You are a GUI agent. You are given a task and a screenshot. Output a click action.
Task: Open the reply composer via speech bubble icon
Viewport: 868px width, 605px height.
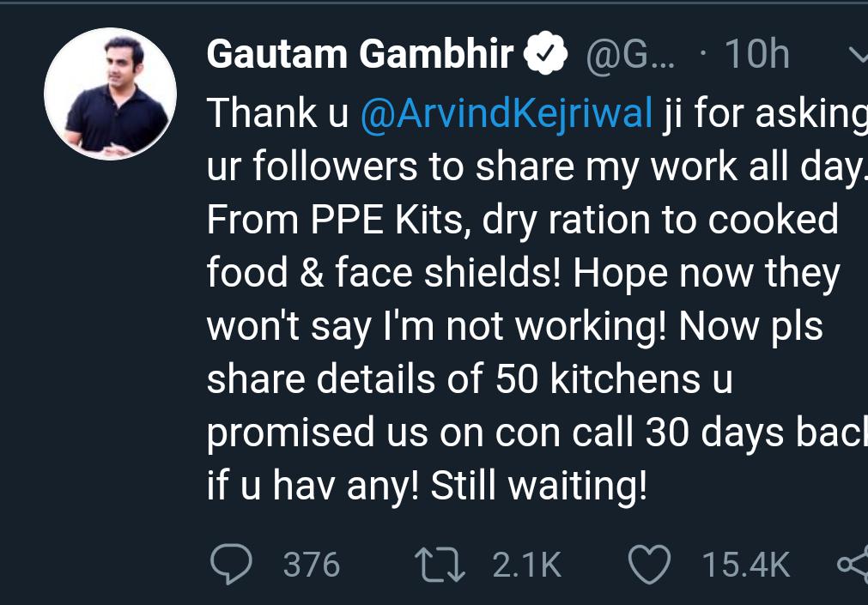click(232, 564)
